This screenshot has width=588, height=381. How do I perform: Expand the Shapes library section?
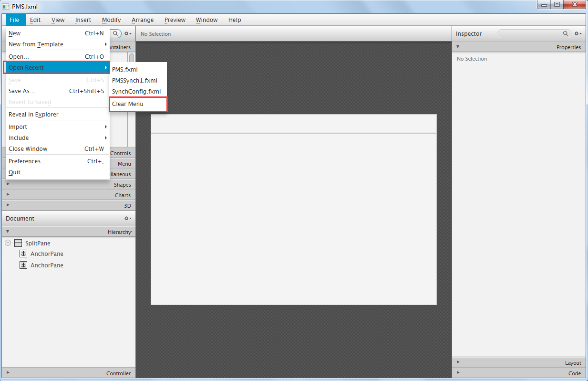click(7, 184)
